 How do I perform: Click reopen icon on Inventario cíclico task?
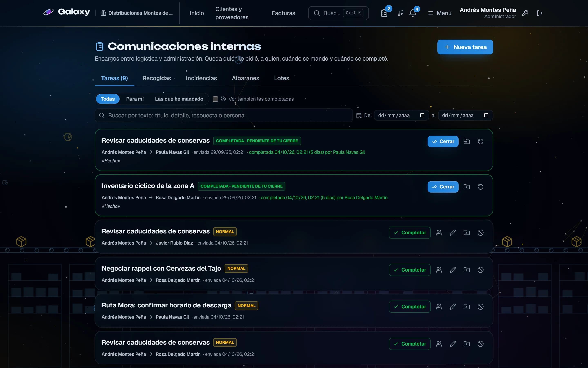pos(480,187)
